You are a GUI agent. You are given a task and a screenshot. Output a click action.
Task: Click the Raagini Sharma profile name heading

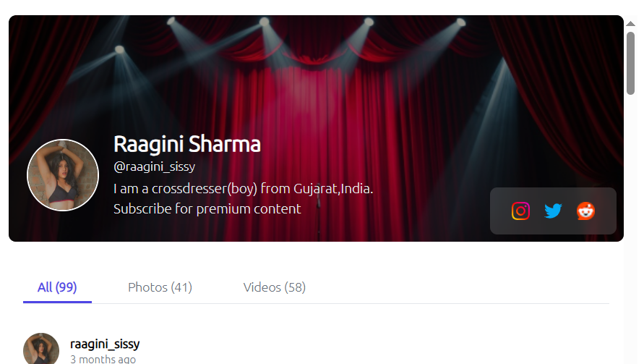[187, 144]
